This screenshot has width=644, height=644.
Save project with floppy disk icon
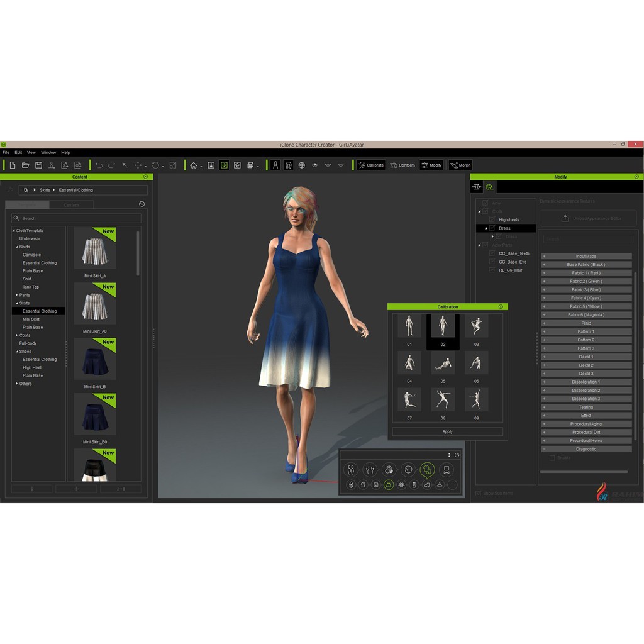tap(38, 165)
